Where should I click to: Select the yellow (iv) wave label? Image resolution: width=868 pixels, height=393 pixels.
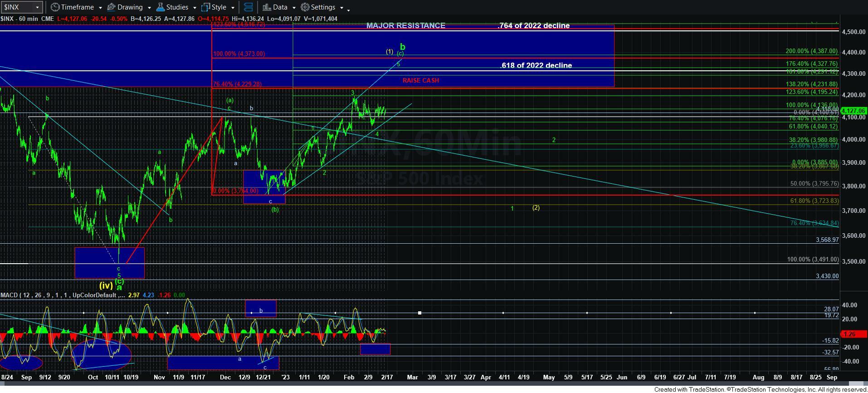[x=106, y=285]
